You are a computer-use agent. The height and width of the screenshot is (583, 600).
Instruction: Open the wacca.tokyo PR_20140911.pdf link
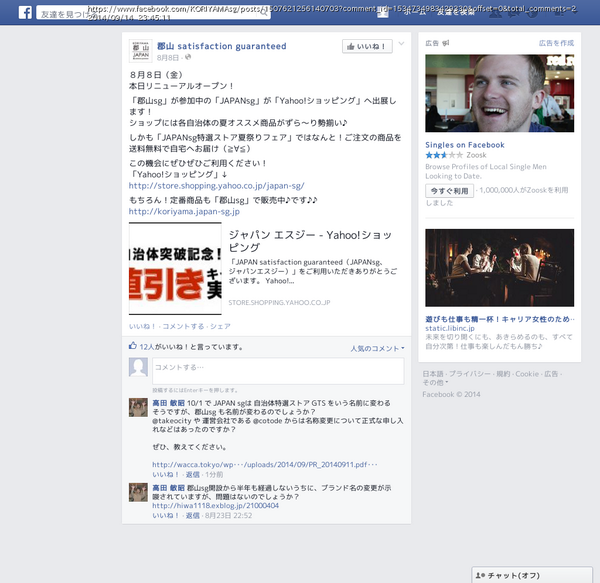pos(265,465)
